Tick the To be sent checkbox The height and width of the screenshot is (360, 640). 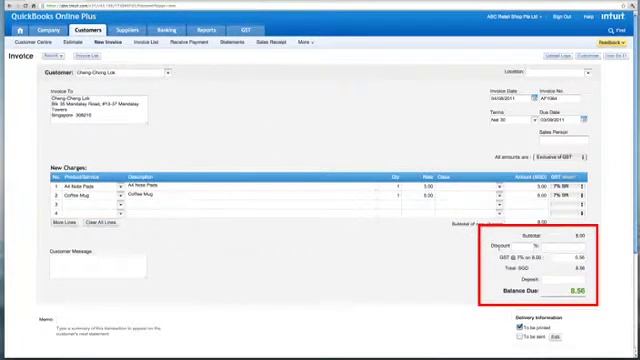[x=520, y=336]
